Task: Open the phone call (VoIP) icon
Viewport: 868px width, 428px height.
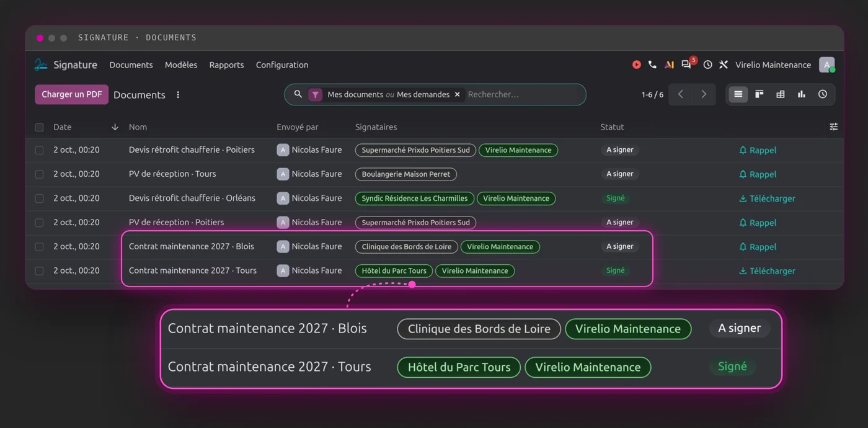Action: [652, 65]
